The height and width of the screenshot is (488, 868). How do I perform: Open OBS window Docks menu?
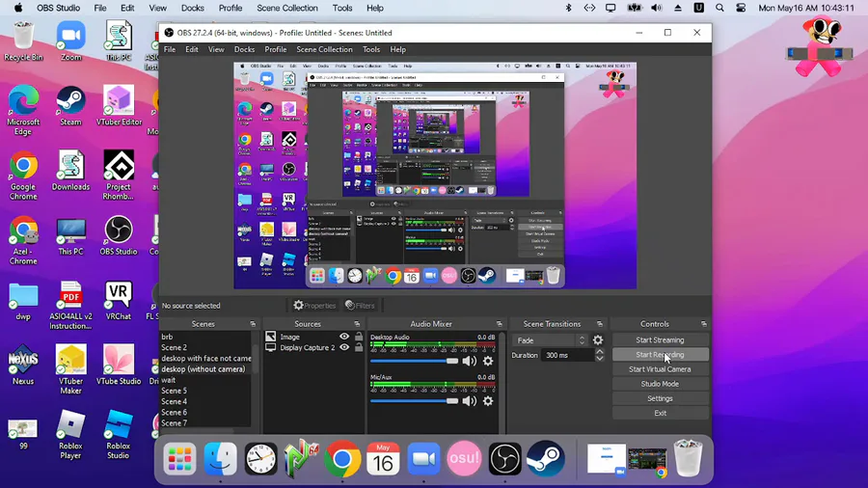click(x=244, y=49)
